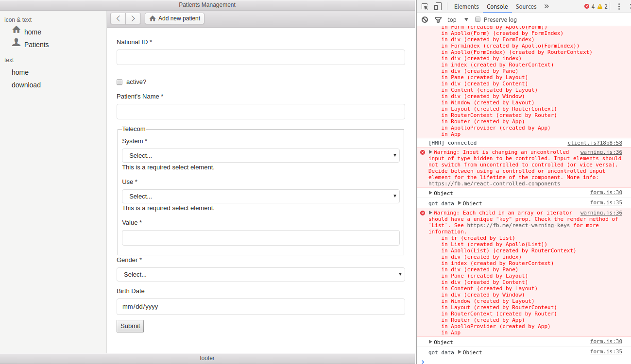The width and height of the screenshot is (631, 364).
Task: Submit the patient form
Action: [130, 326]
